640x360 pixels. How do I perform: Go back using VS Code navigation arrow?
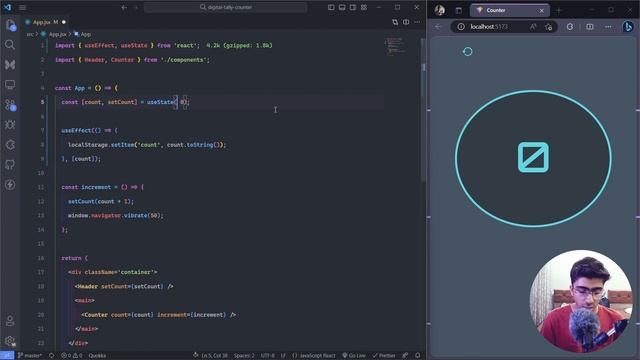click(x=124, y=7)
